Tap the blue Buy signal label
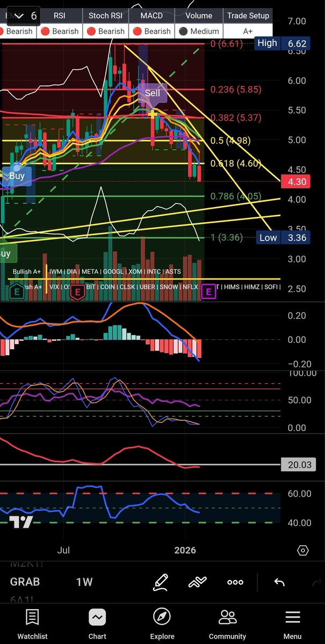This screenshot has width=325, height=644. point(17,175)
